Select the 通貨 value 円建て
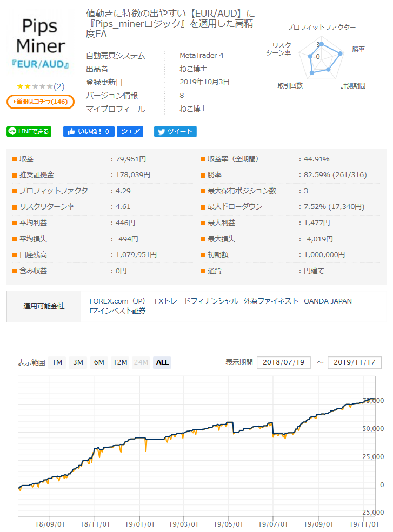393x532 pixels. pos(314,271)
